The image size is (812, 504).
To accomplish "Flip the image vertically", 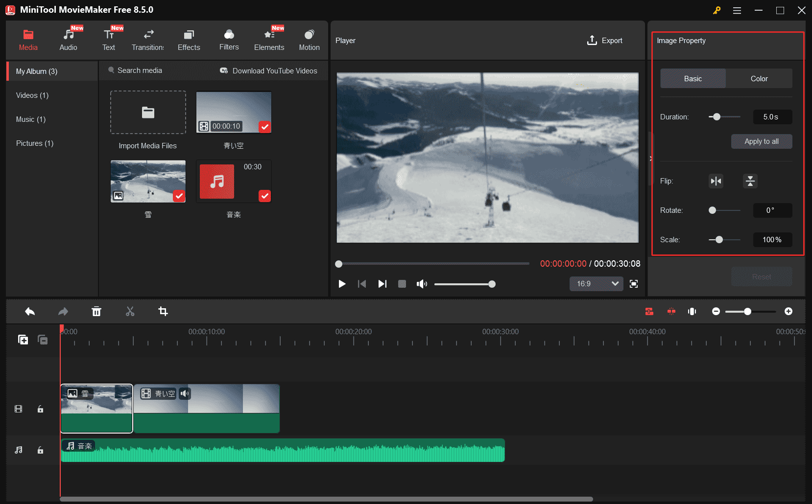I will [750, 181].
